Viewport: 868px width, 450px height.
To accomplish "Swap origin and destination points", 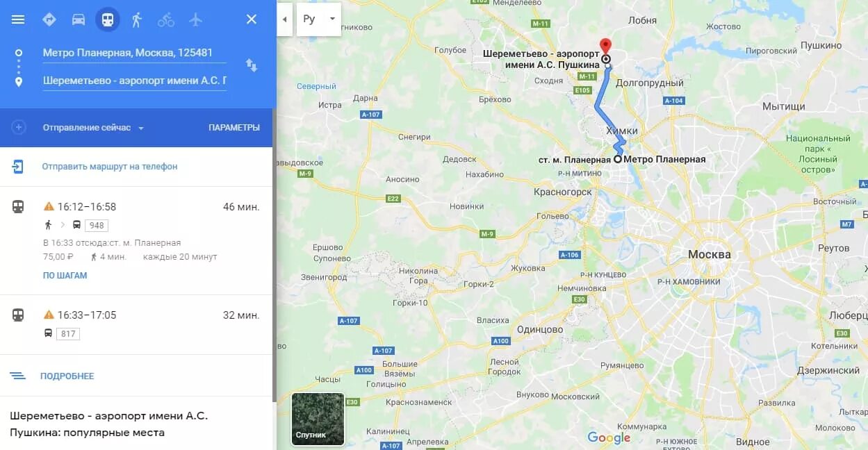I will (252, 65).
